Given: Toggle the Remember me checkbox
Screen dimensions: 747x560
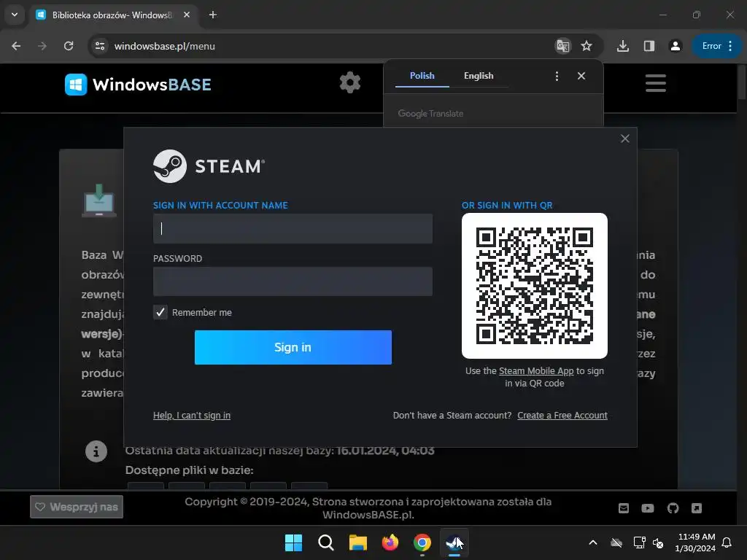Looking at the screenshot, I should coord(160,312).
